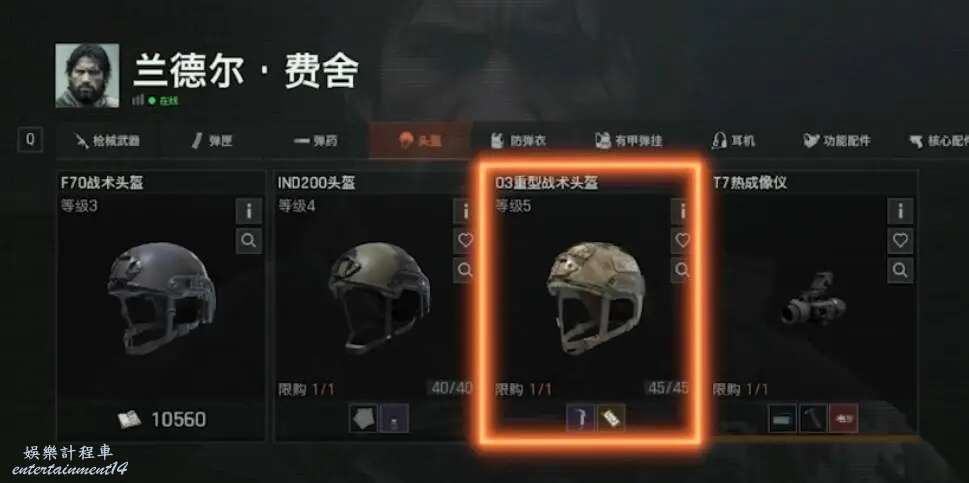Image resolution: width=969 pixels, height=483 pixels.
Task: Select the 防弹衣 tab
Action: point(518,141)
